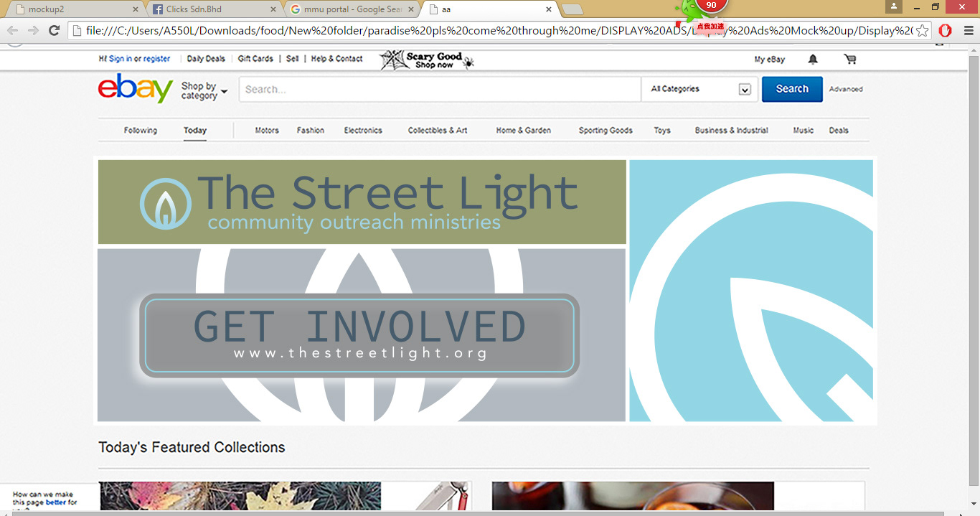Close the aa tab
980x516 pixels.
tap(549, 9)
